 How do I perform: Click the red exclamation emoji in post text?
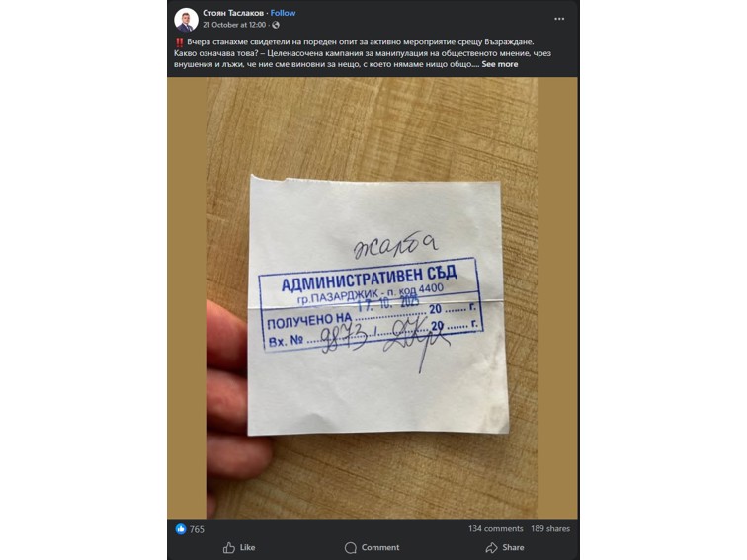179,42
